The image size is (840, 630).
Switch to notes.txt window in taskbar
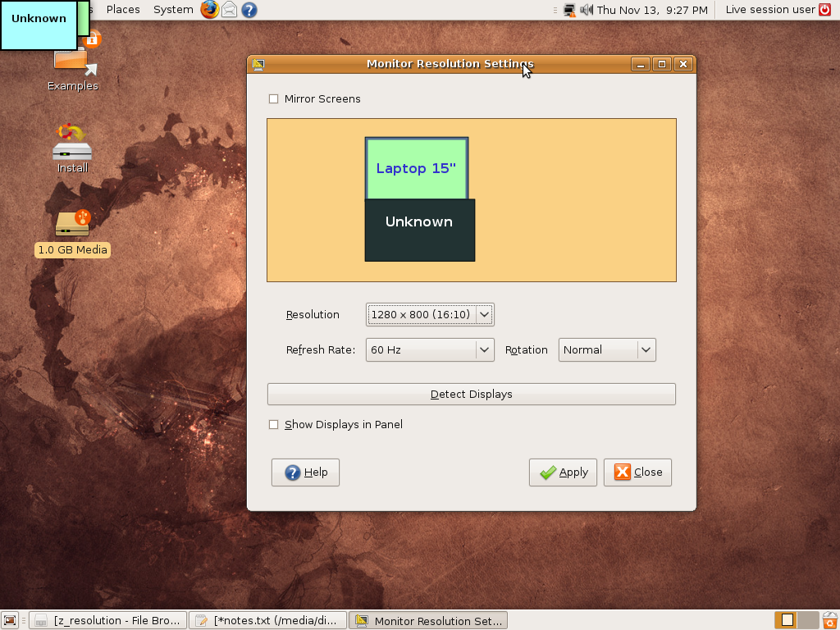coord(267,621)
